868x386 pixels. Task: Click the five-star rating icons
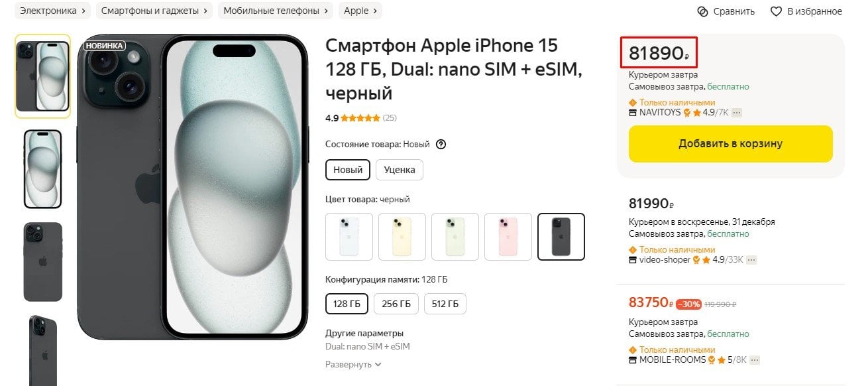(x=360, y=118)
